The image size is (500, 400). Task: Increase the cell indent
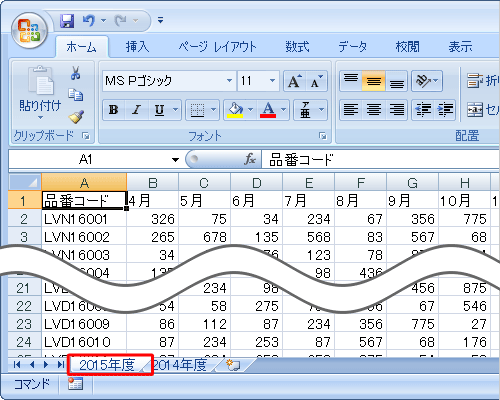tap(445, 110)
